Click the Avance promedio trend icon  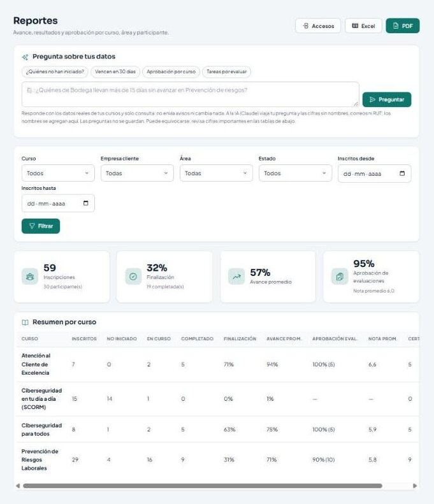(x=236, y=277)
